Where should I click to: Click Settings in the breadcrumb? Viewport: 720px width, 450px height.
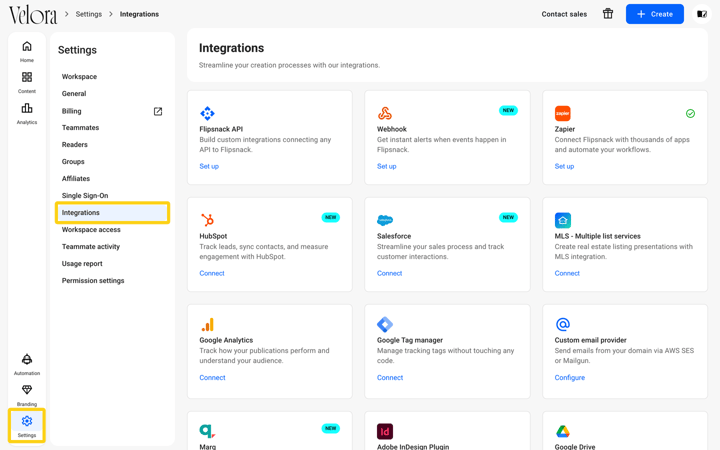pyautogui.click(x=89, y=14)
